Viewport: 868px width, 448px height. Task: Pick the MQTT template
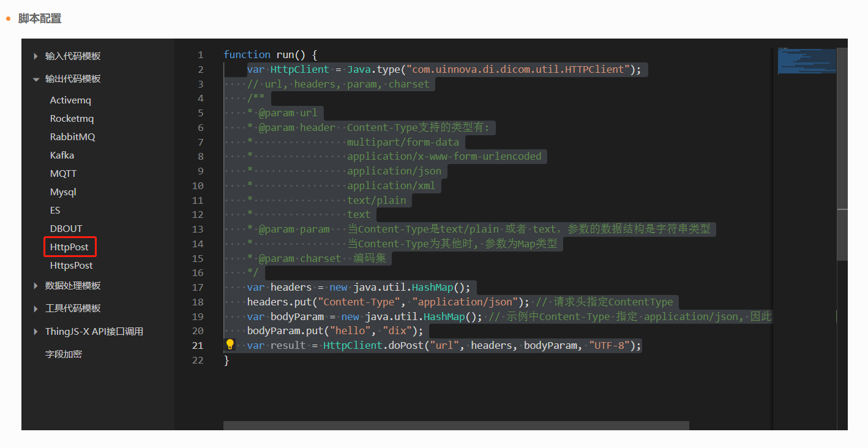point(64,174)
